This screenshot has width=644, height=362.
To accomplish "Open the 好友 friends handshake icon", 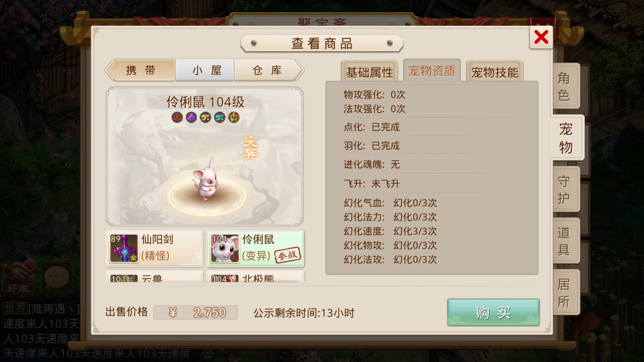I will [19, 277].
